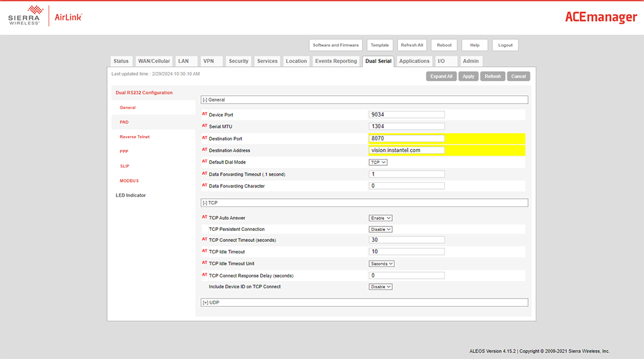Click the TCP Connect Response Delay field

tap(406, 275)
